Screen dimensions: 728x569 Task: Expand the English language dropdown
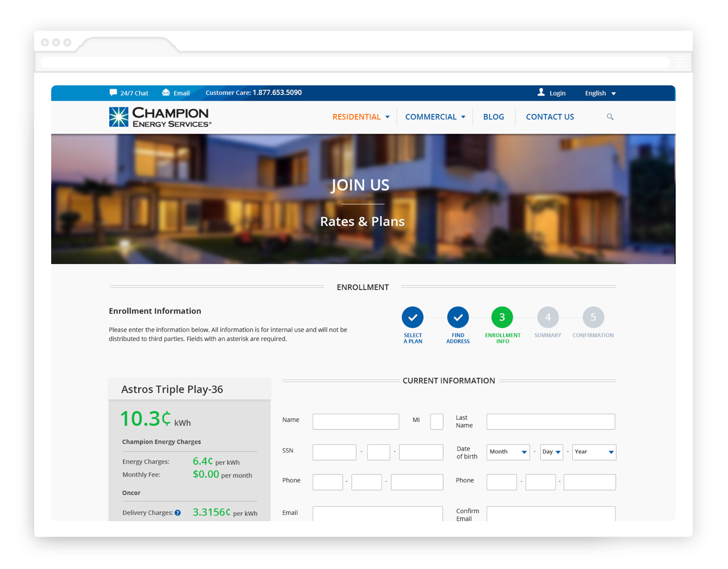pyautogui.click(x=601, y=93)
